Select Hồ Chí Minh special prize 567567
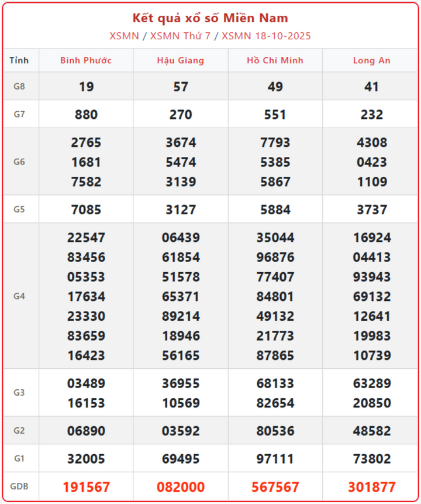 point(275,486)
